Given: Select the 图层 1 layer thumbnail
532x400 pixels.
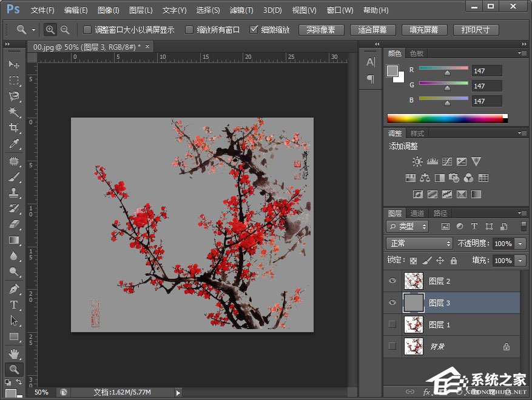Looking at the screenshot, I should click(413, 324).
